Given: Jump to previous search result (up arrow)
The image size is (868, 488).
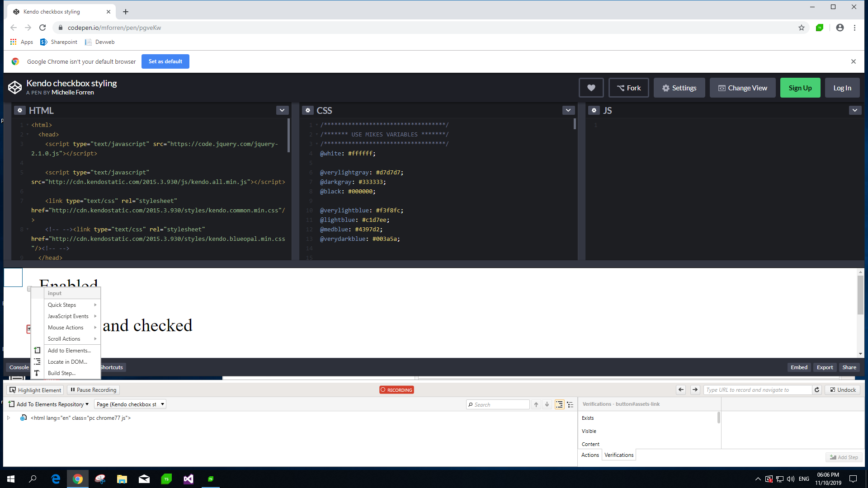Looking at the screenshot, I should [x=536, y=404].
